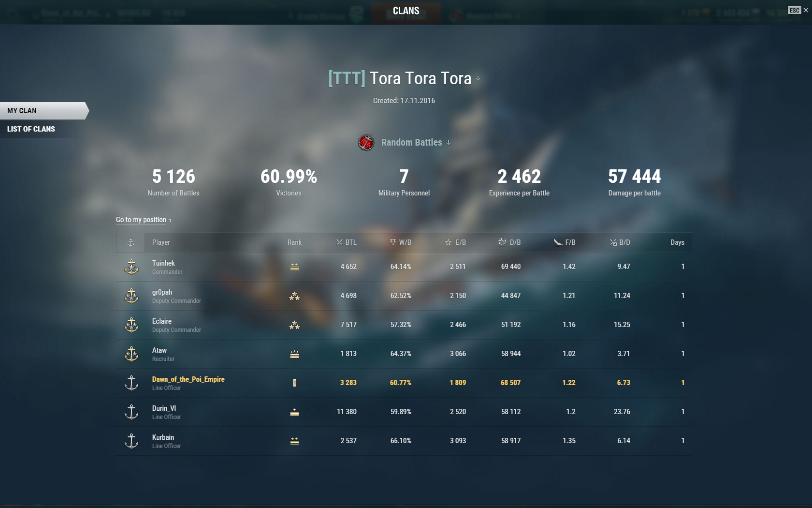Click the CLANS screen title
The height and width of the screenshot is (508, 812).
(406, 11)
